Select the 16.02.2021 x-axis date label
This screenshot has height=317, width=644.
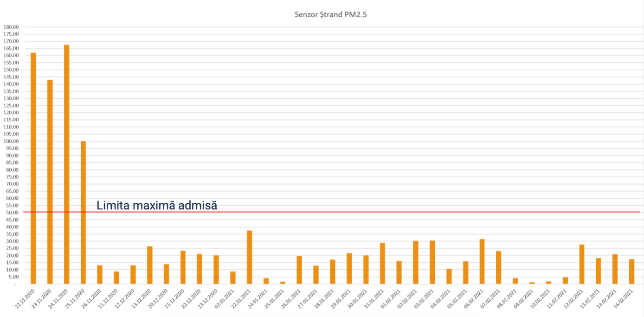(x=625, y=298)
